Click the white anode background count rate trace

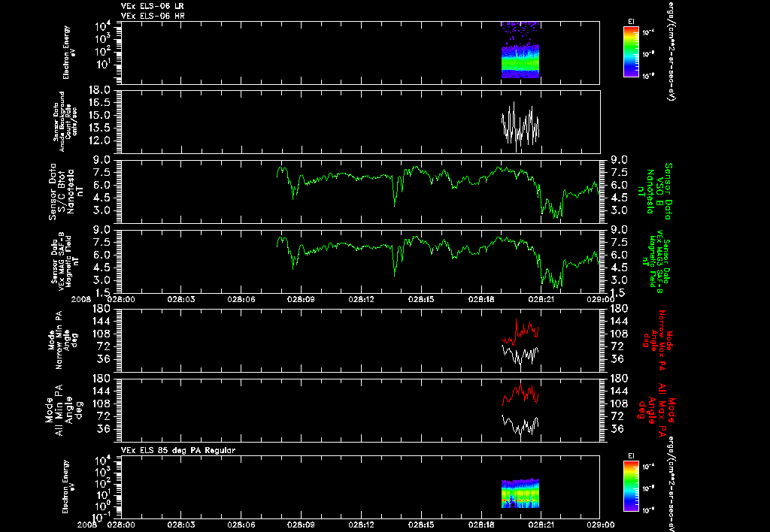(x=520, y=126)
